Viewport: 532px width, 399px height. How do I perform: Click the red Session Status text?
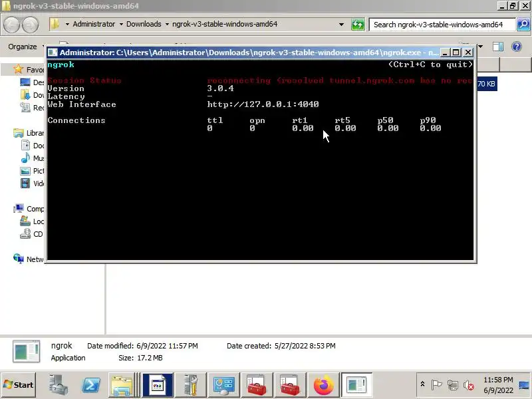click(x=84, y=80)
